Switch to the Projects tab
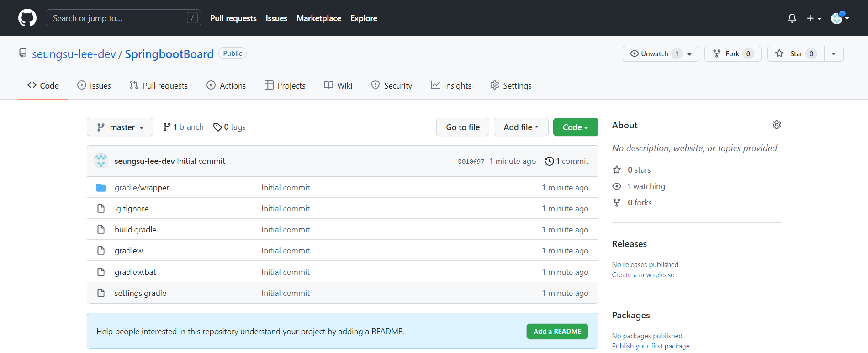 click(285, 85)
